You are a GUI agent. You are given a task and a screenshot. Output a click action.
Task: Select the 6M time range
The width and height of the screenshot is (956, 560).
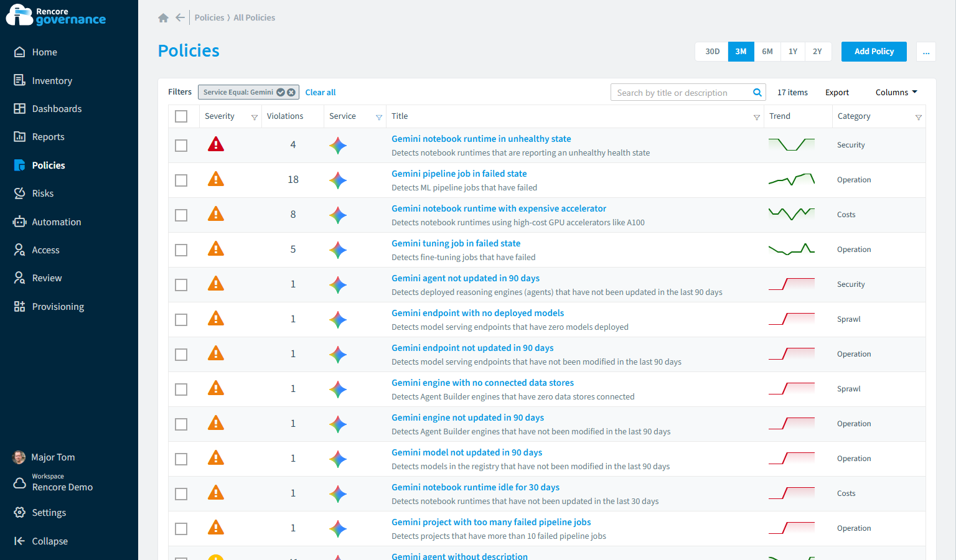(767, 52)
